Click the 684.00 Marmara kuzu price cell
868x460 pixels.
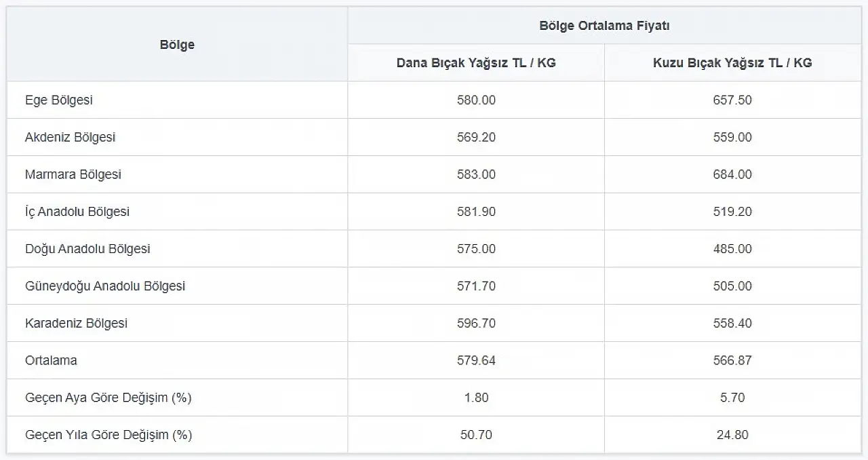point(732,174)
